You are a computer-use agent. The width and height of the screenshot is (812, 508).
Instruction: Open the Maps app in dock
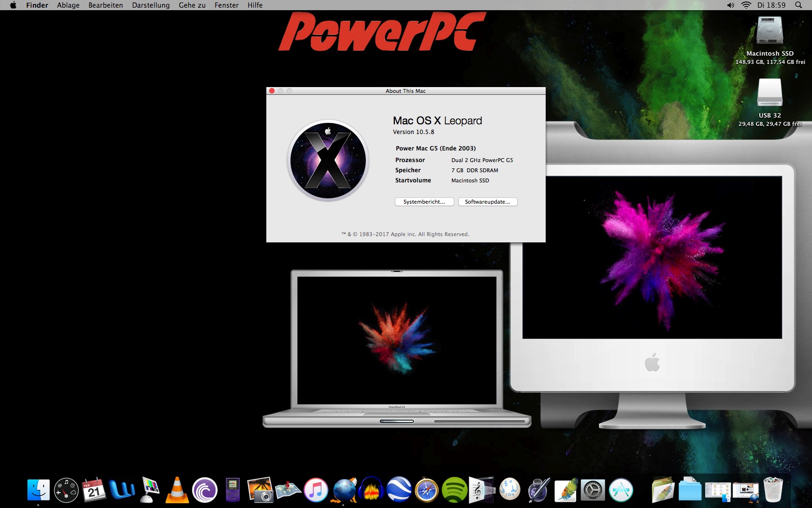click(288, 490)
